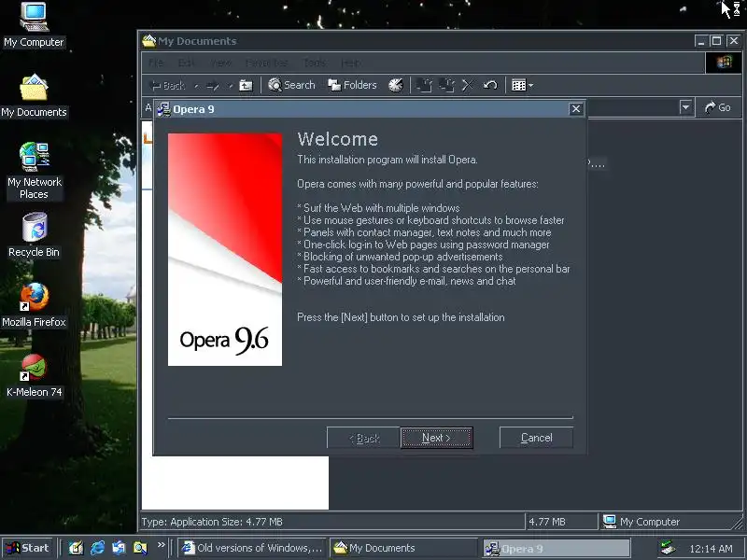Select the Mozilla Firefox desktop shortcut
This screenshot has height=560, width=747.
(34, 305)
